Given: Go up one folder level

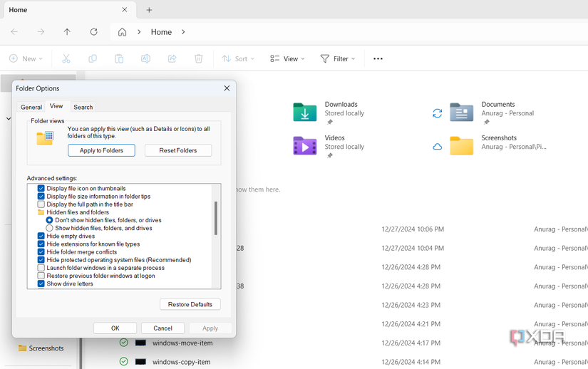Looking at the screenshot, I should (67, 32).
